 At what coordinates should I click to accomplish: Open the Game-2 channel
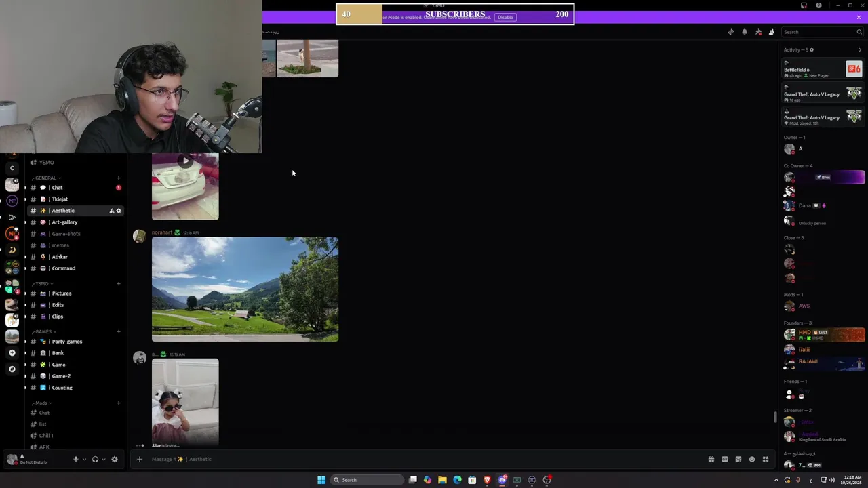(x=75, y=376)
